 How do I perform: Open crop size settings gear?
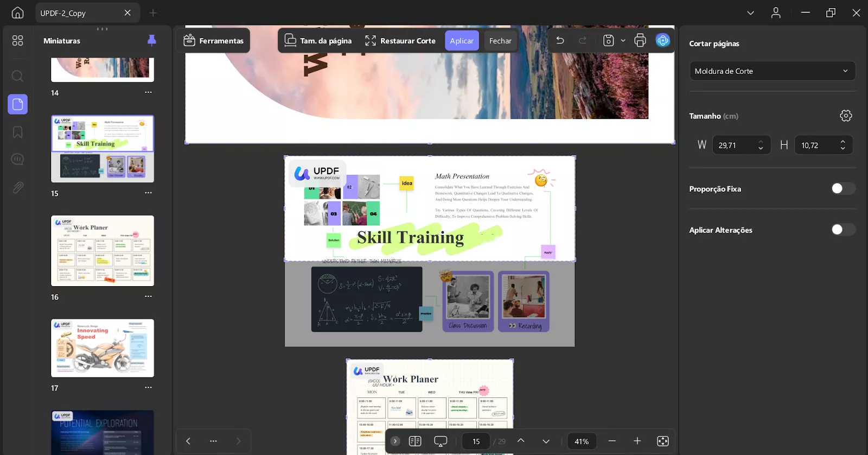click(846, 116)
